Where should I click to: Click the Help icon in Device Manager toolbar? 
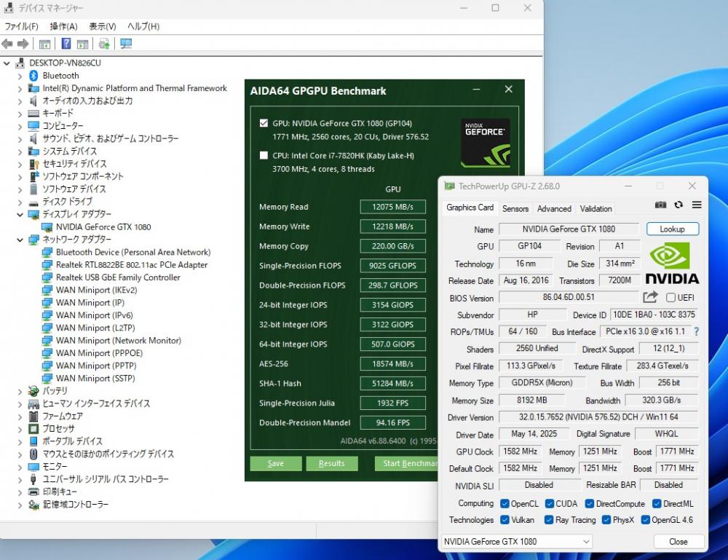coord(66,44)
